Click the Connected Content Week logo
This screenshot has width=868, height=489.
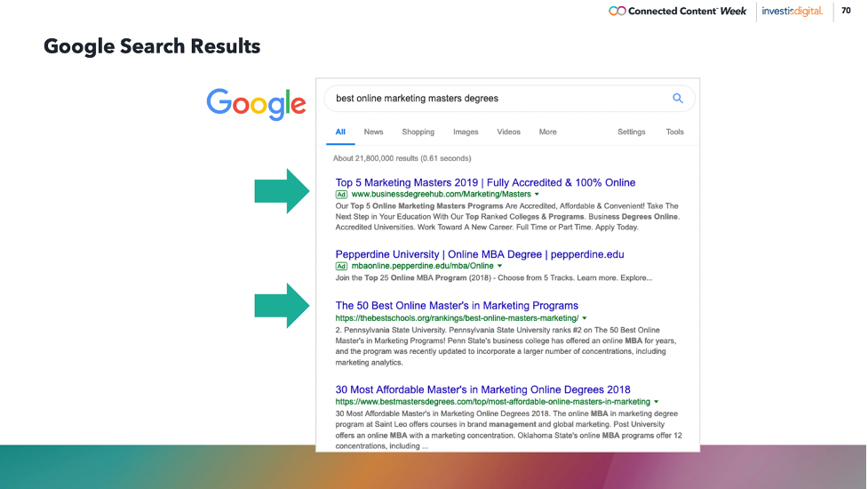[x=679, y=11]
